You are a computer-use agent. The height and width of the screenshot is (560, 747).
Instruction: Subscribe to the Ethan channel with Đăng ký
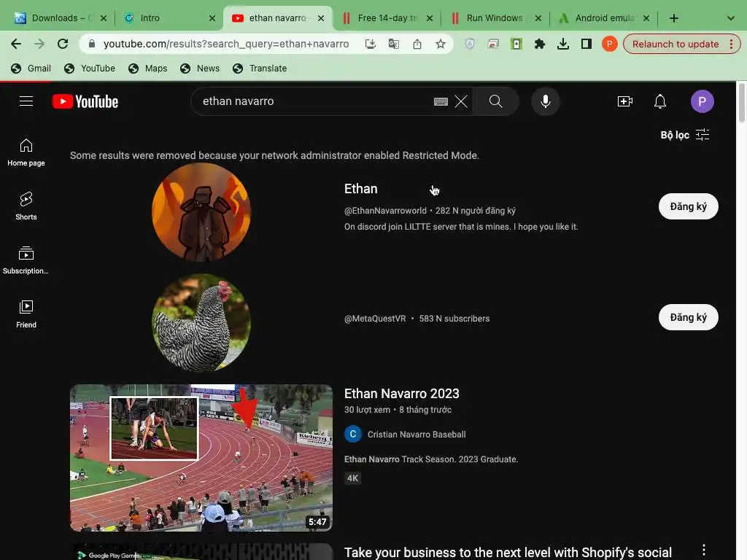pos(688,206)
